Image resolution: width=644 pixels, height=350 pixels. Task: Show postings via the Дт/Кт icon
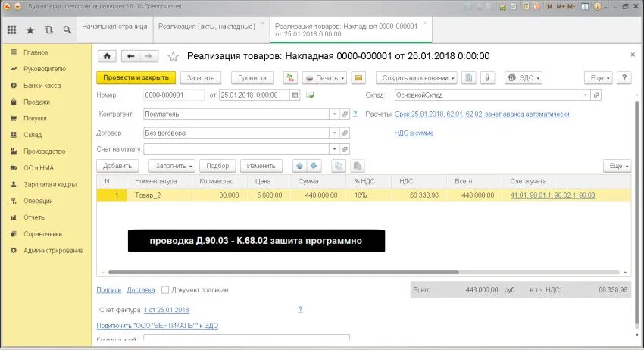click(290, 77)
